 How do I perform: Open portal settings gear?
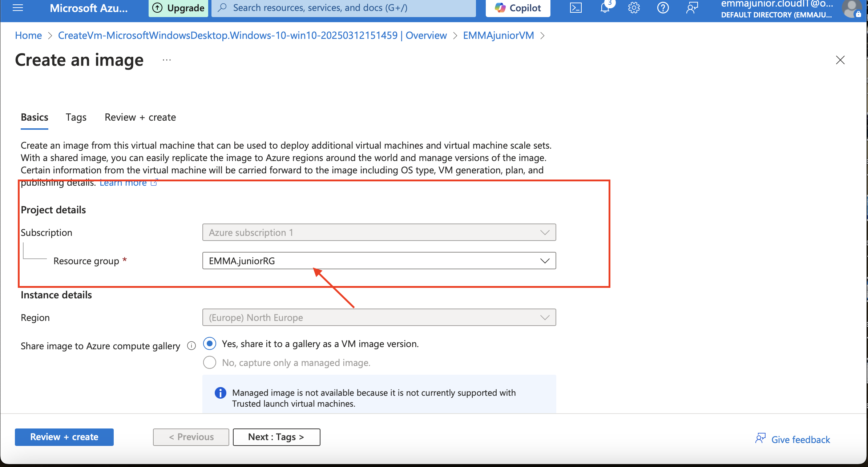coord(634,8)
